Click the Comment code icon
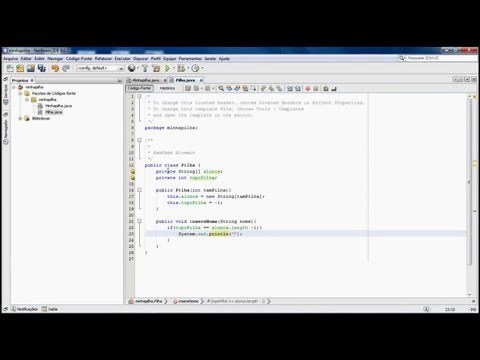The image size is (480, 360). point(326,88)
